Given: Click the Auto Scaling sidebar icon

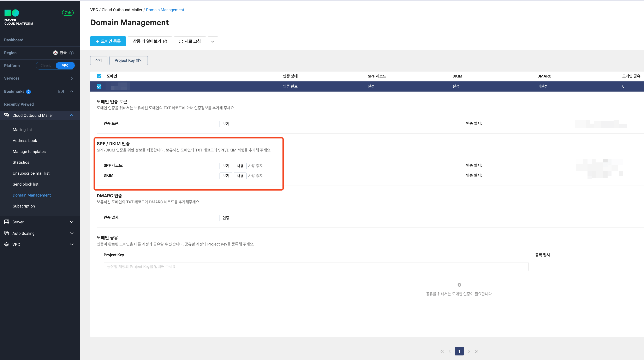Looking at the screenshot, I should (7, 233).
